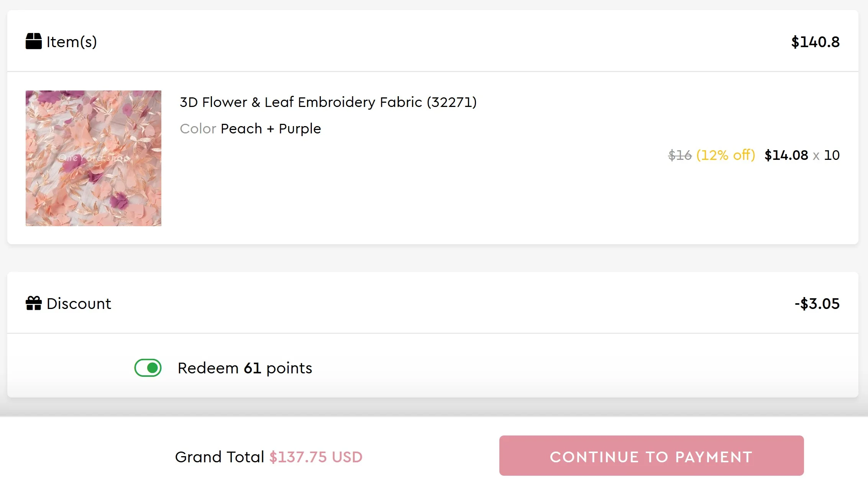This screenshot has width=868, height=483.
Task: Click the pink $137.75 USD amount
Action: click(x=316, y=457)
